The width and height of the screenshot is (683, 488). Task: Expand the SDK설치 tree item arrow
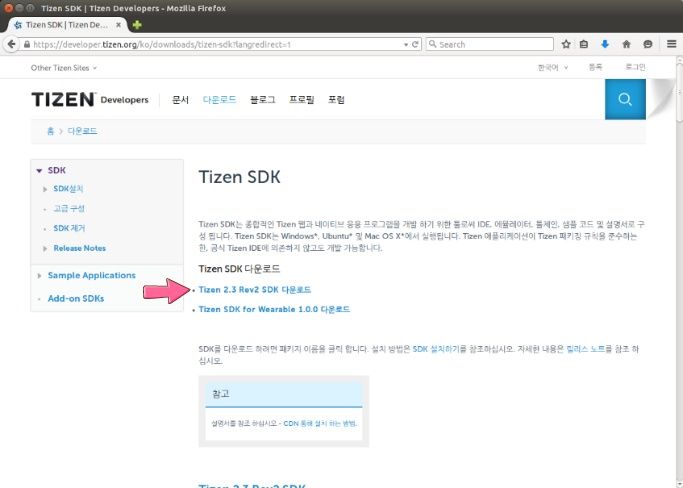(45, 189)
